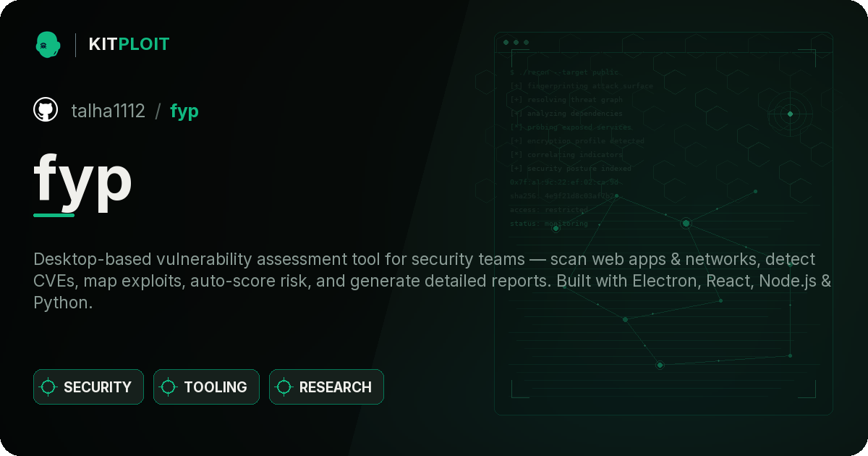868x456 pixels.
Task: Click the KITPLOIT brand name
Action: click(129, 44)
